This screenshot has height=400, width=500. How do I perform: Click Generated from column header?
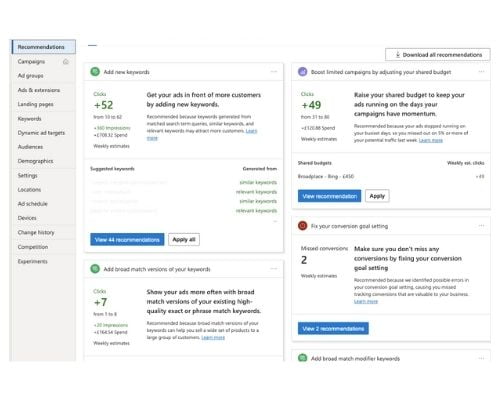(260, 169)
